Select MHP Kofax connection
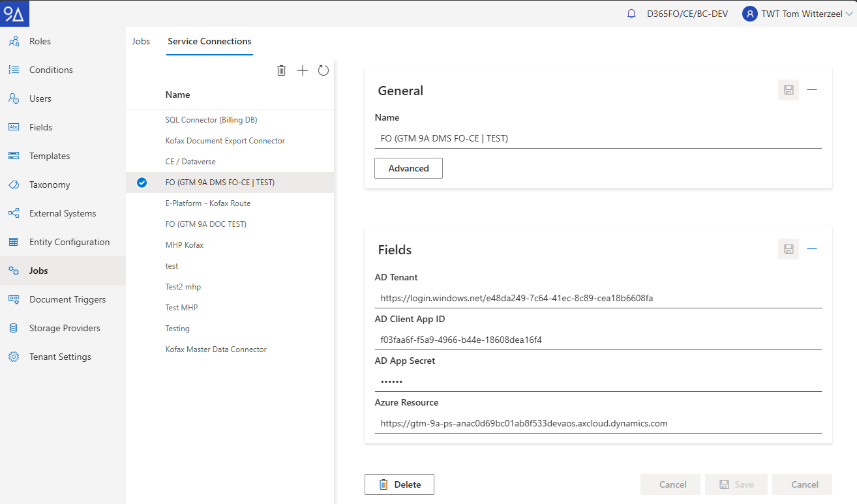 (x=230, y=245)
